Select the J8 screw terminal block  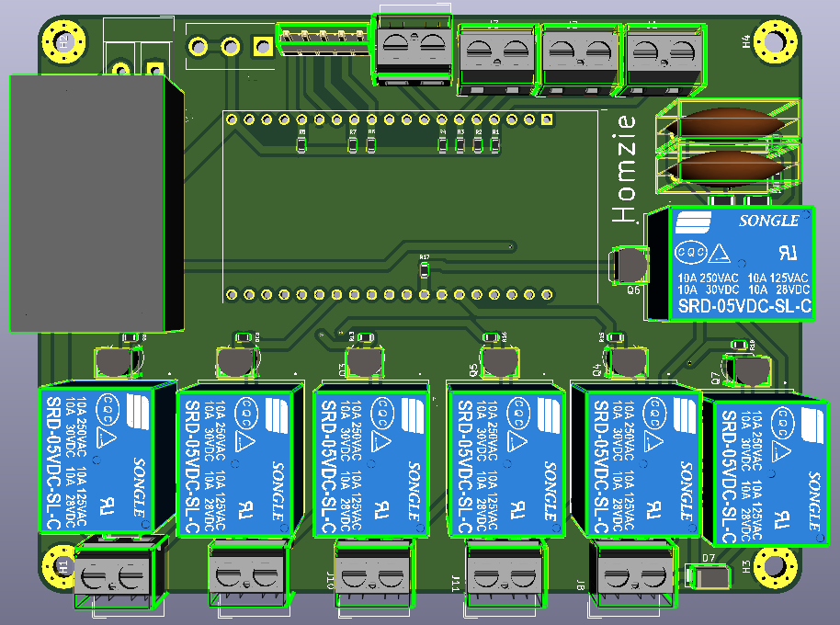coord(633,574)
